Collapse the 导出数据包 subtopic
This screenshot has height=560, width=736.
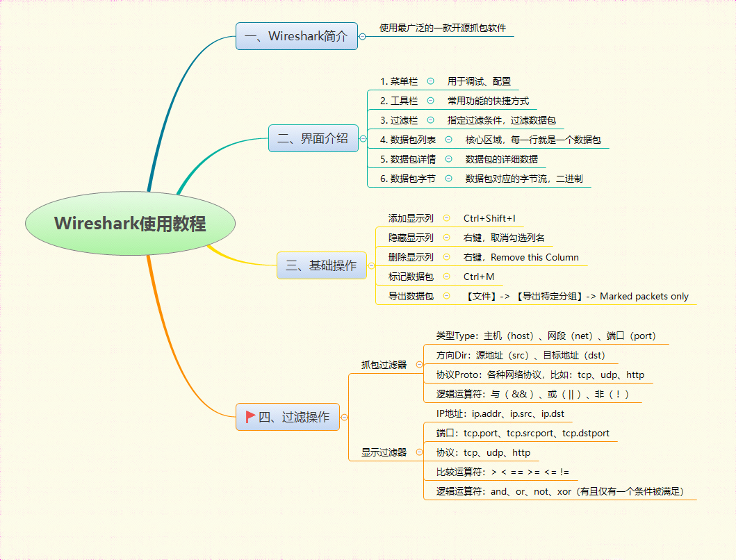click(447, 296)
